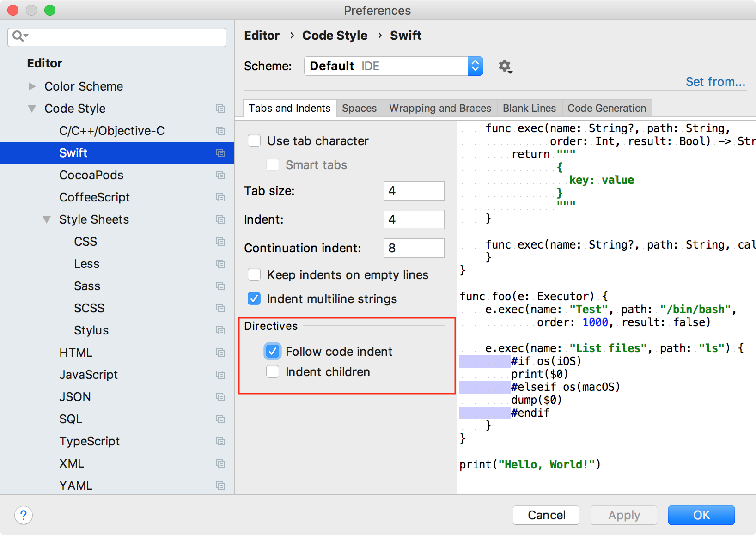Click the copy icon beside Swift
Image resolution: width=756 pixels, height=535 pixels.
pos(220,153)
